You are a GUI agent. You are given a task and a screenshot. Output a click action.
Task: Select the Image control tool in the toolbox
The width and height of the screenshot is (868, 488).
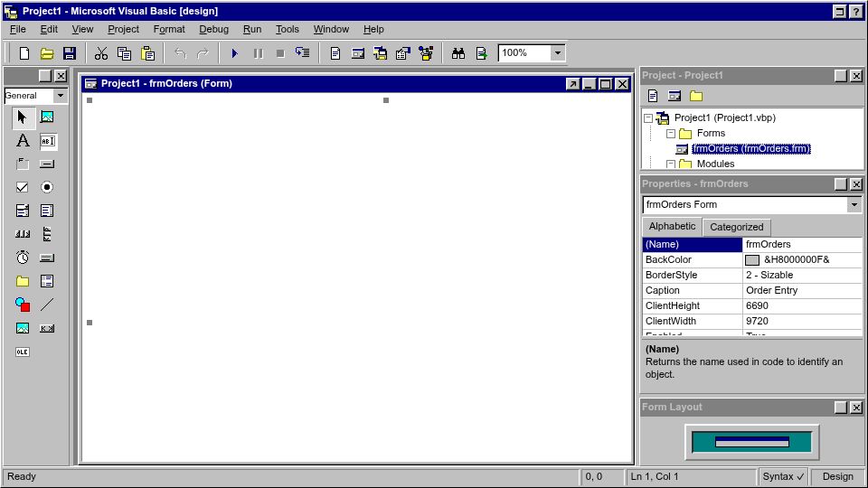click(x=22, y=328)
